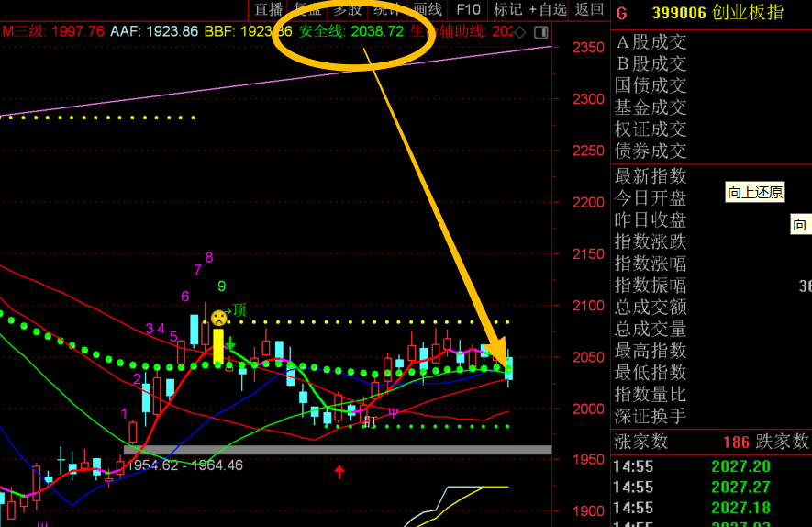Select the 399006 创业板指 title

pos(717,12)
